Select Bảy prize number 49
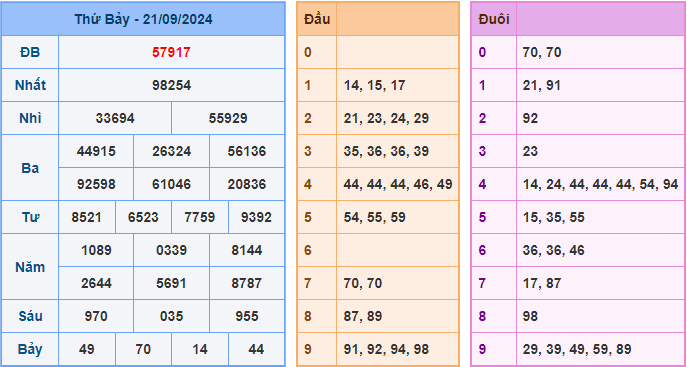The width and height of the screenshot is (687, 367). [x=86, y=349]
